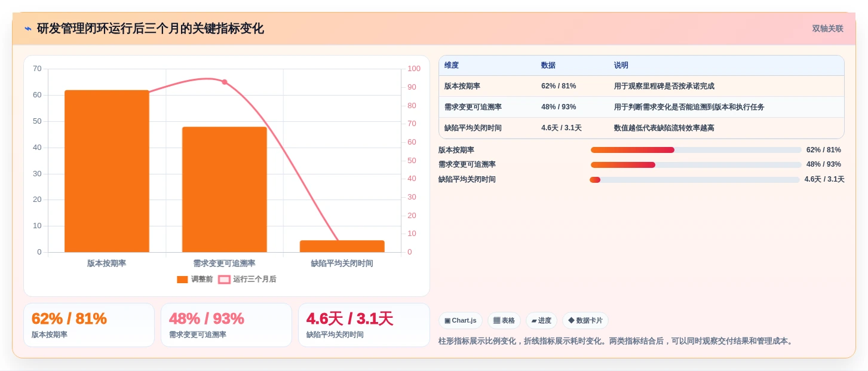Click the 需求变更可追溯率 progress bar
Viewport: 868px width, 371px height.
[x=696, y=165]
